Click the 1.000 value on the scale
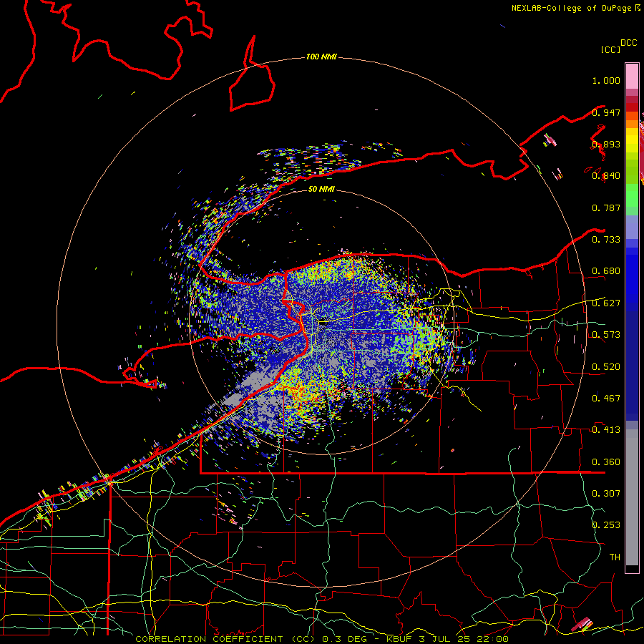Image resolution: width=644 pixels, height=644 pixels. click(606, 80)
